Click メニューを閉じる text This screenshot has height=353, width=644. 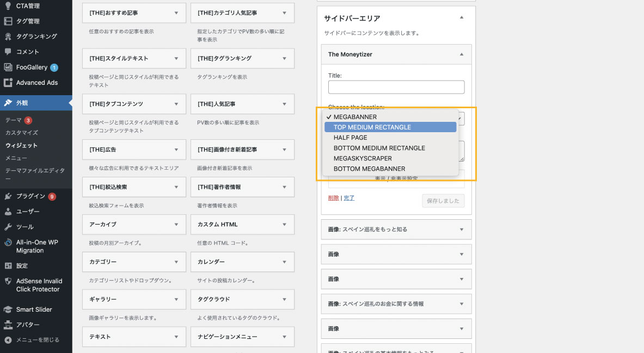pos(38,340)
